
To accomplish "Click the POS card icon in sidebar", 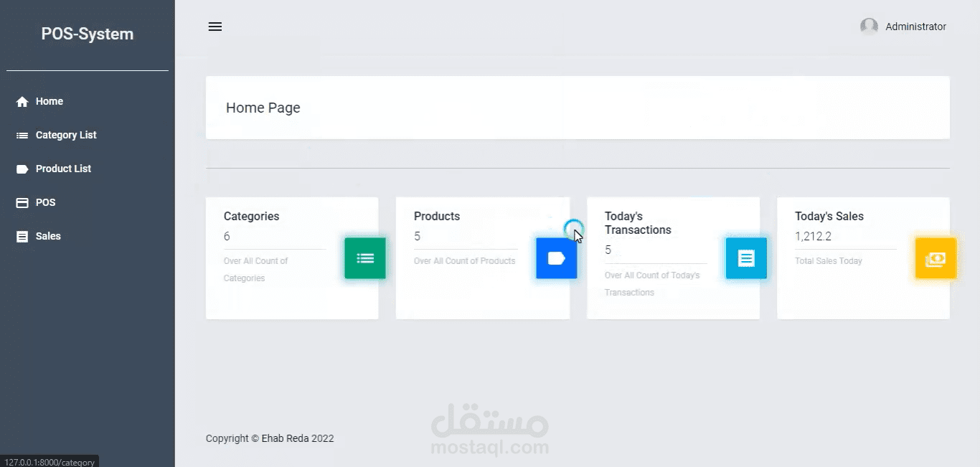I will (x=22, y=203).
